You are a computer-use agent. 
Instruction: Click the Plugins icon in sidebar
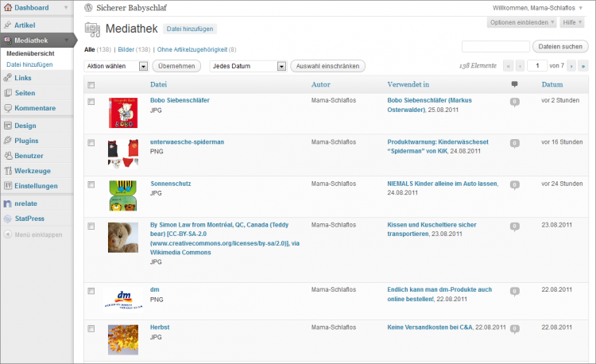tap(7, 141)
